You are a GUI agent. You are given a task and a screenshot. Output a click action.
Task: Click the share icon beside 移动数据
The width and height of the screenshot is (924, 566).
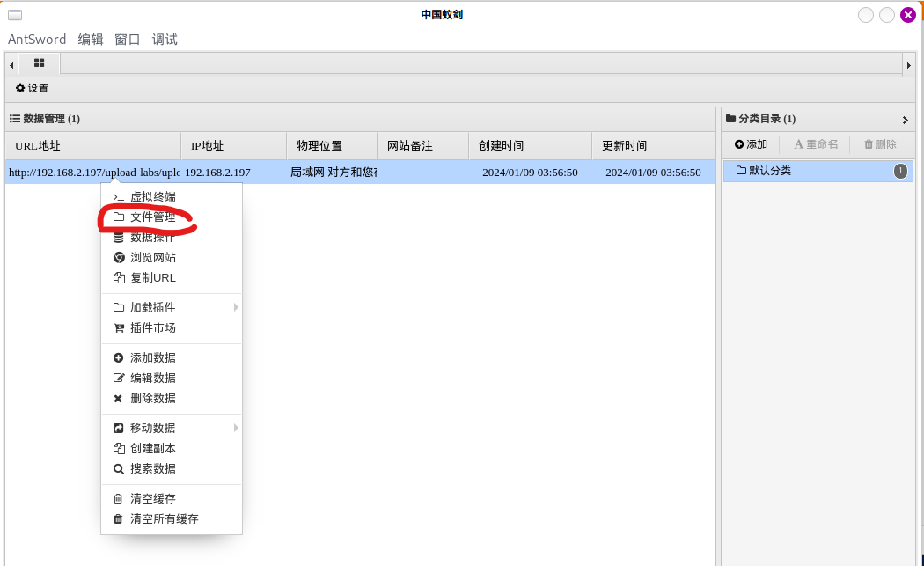tap(119, 428)
